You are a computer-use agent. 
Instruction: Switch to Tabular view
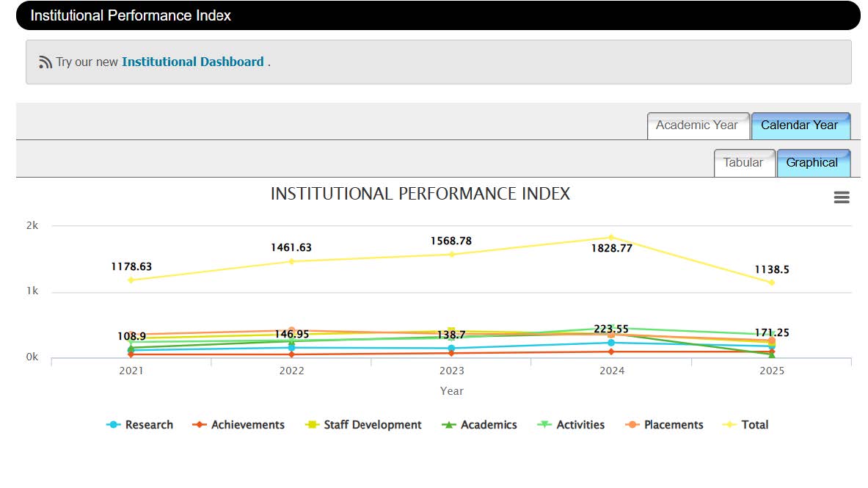[743, 163]
